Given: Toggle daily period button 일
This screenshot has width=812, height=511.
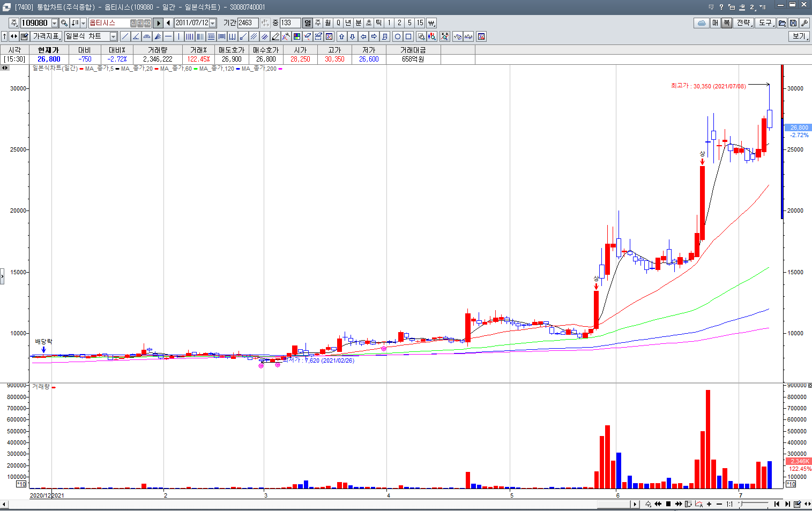Looking at the screenshot, I should pos(308,23).
